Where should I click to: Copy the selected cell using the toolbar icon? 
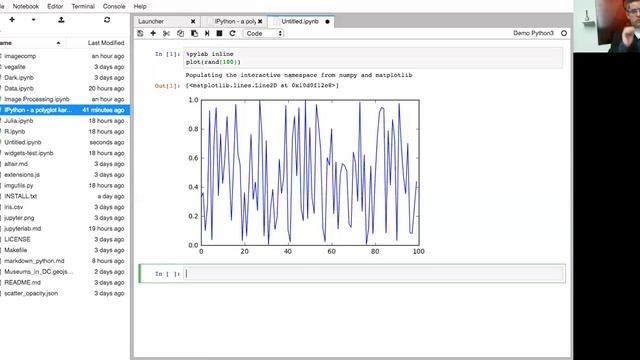pos(180,33)
